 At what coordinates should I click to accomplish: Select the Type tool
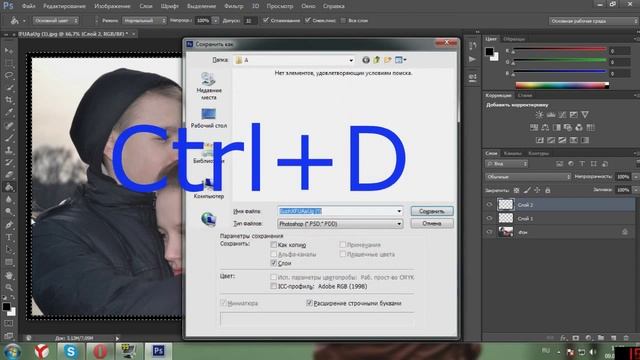click(x=9, y=237)
